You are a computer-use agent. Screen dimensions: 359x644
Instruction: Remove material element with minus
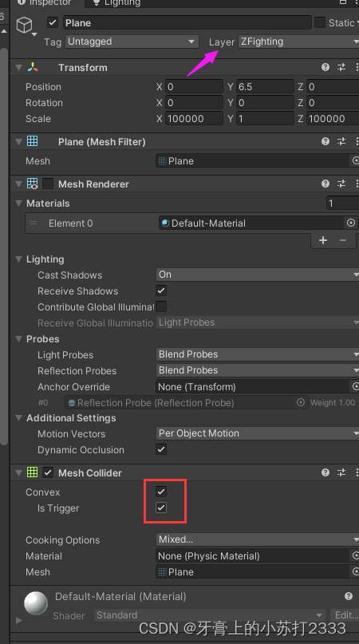pos(343,240)
